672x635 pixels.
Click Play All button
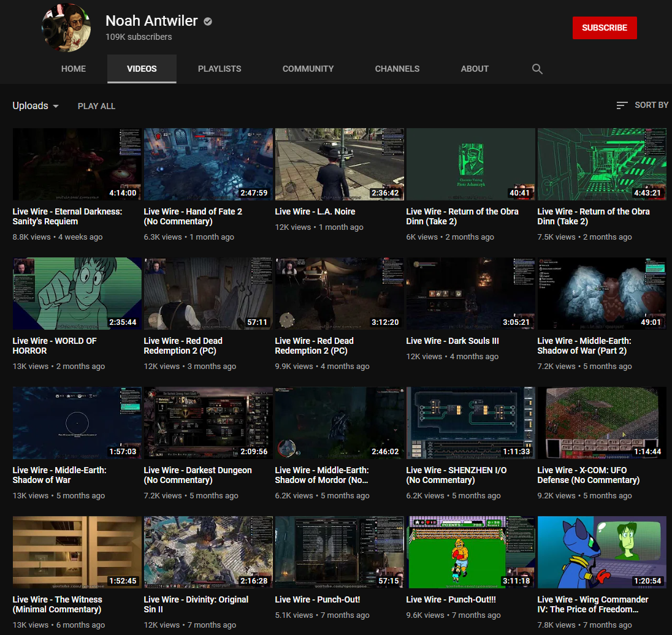(x=96, y=106)
